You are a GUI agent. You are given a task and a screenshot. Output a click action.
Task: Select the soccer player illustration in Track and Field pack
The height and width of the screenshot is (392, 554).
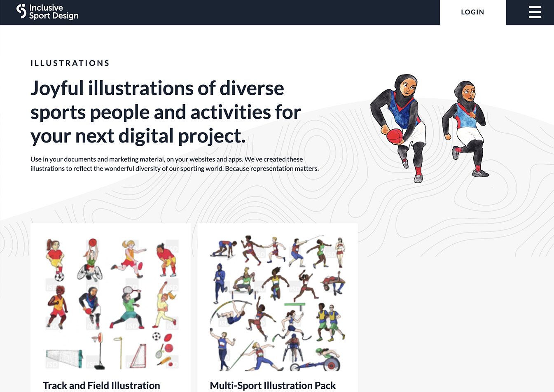56,258
